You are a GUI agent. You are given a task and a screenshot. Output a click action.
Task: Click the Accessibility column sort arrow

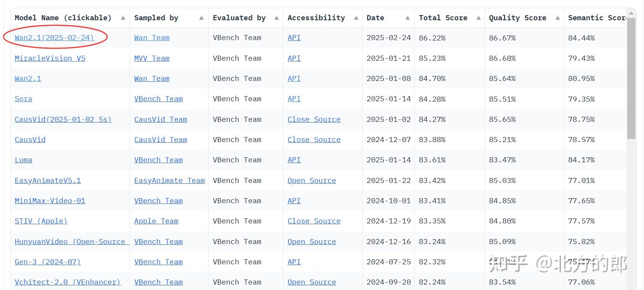click(356, 18)
